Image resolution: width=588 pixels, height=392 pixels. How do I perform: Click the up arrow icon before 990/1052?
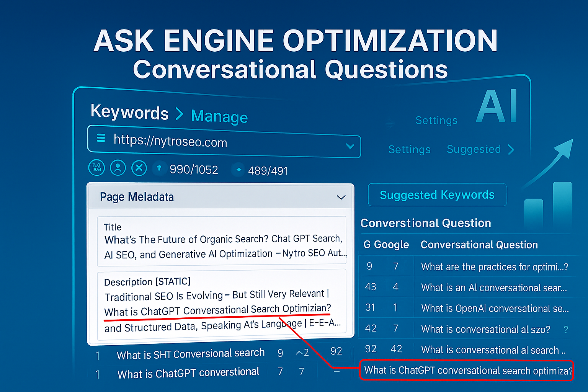(x=159, y=168)
